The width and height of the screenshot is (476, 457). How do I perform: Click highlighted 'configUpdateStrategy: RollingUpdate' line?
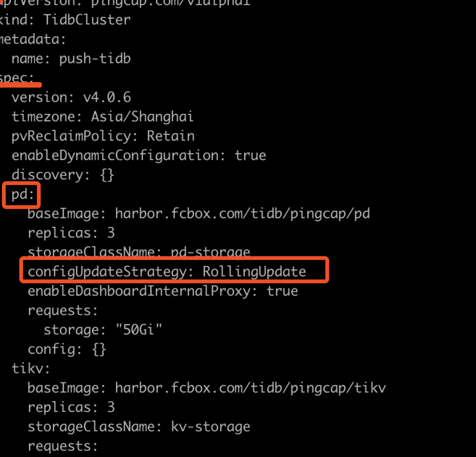click(x=167, y=272)
